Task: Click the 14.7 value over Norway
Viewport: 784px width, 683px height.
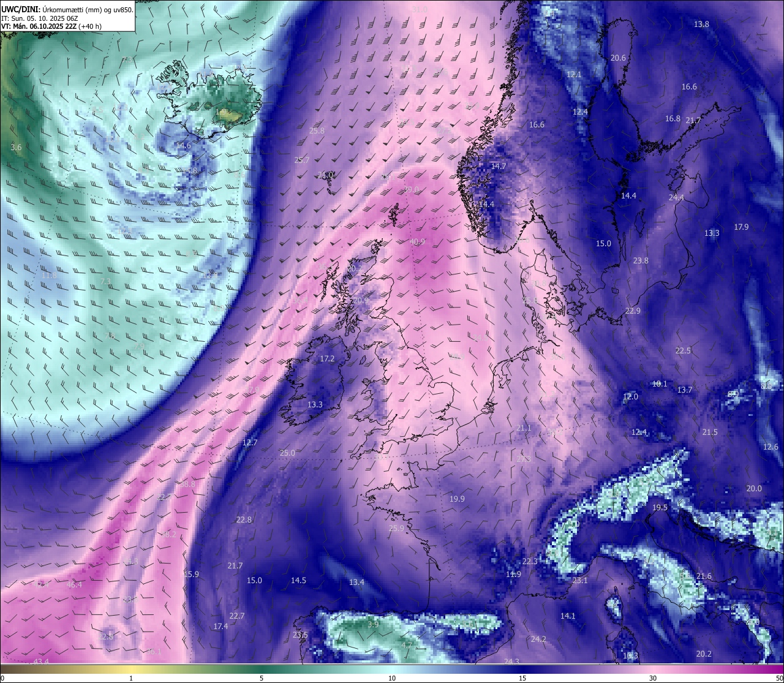Action: pos(499,166)
